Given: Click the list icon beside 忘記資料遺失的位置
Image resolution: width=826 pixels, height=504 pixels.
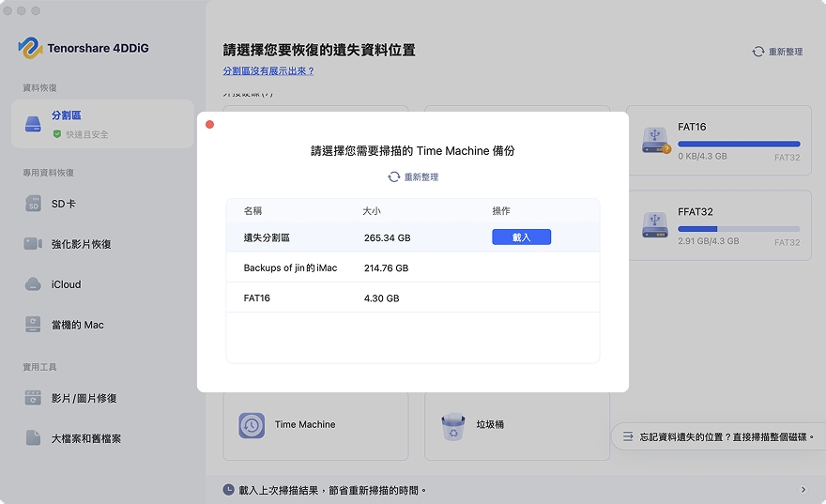Looking at the screenshot, I should point(627,436).
